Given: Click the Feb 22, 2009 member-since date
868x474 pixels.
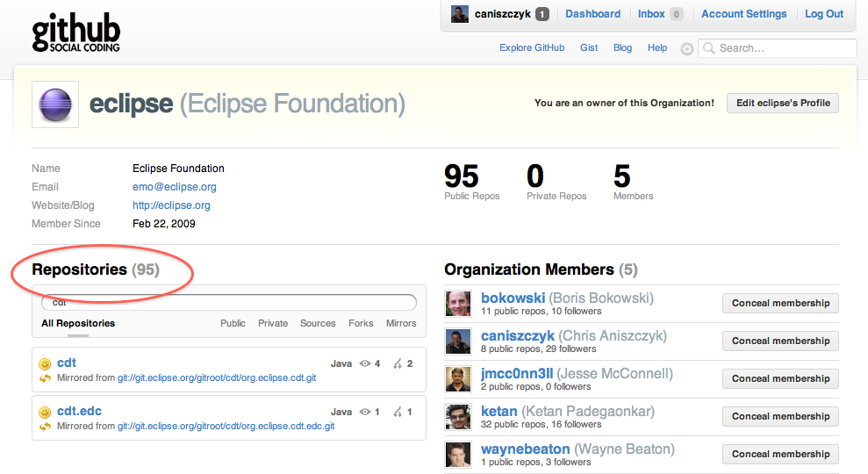Looking at the screenshot, I should tap(164, 224).
